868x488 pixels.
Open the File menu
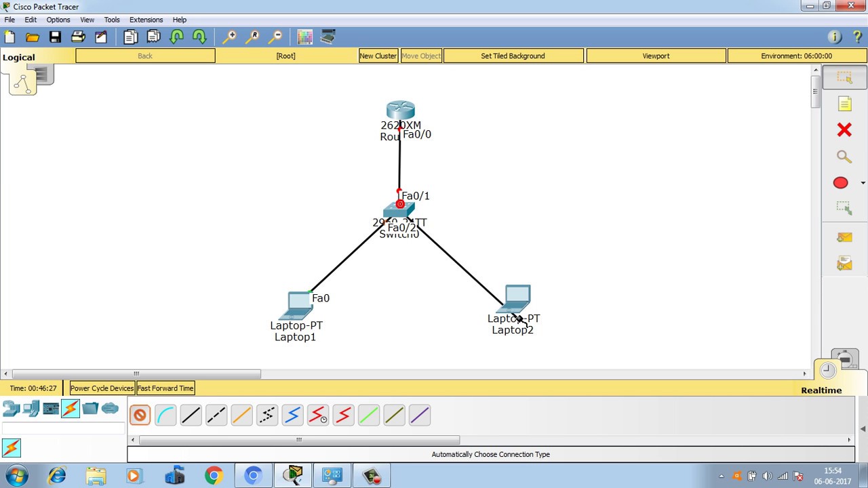(9, 20)
